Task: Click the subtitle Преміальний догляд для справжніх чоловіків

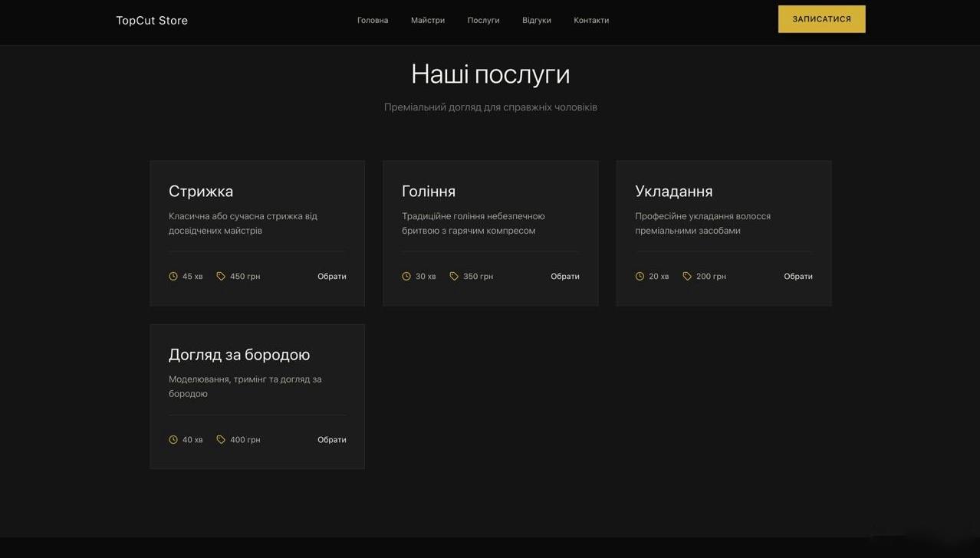Action: 491,107
